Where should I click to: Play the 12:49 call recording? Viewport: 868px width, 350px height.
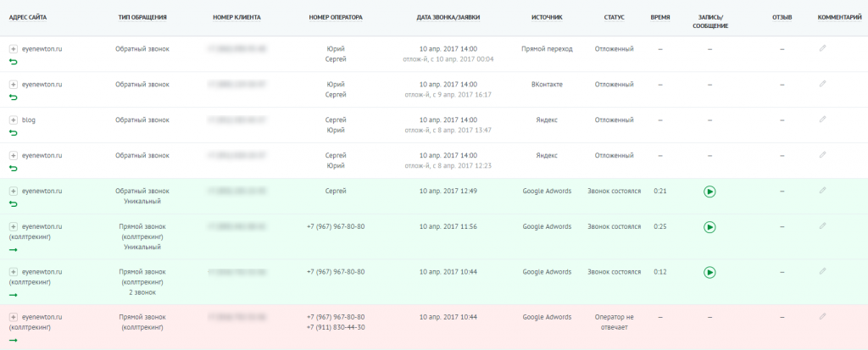click(x=709, y=192)
